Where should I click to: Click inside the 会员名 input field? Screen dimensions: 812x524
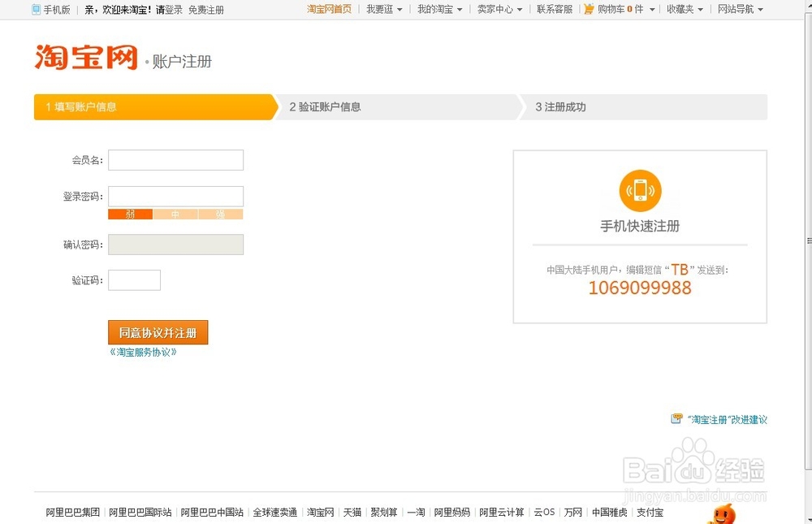click(x=175, y=159)
